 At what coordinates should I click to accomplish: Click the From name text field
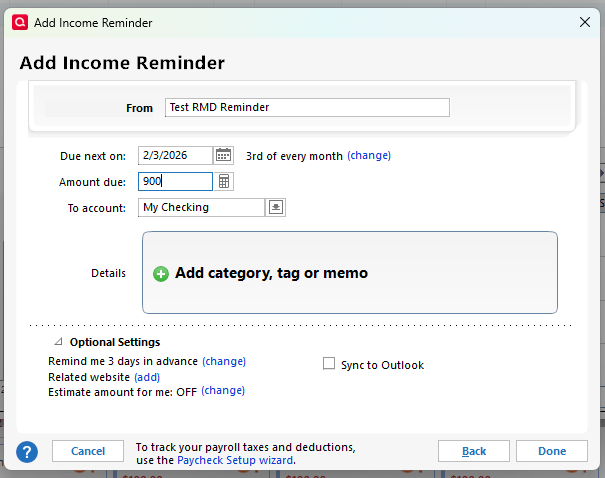(x=307, y=107)
